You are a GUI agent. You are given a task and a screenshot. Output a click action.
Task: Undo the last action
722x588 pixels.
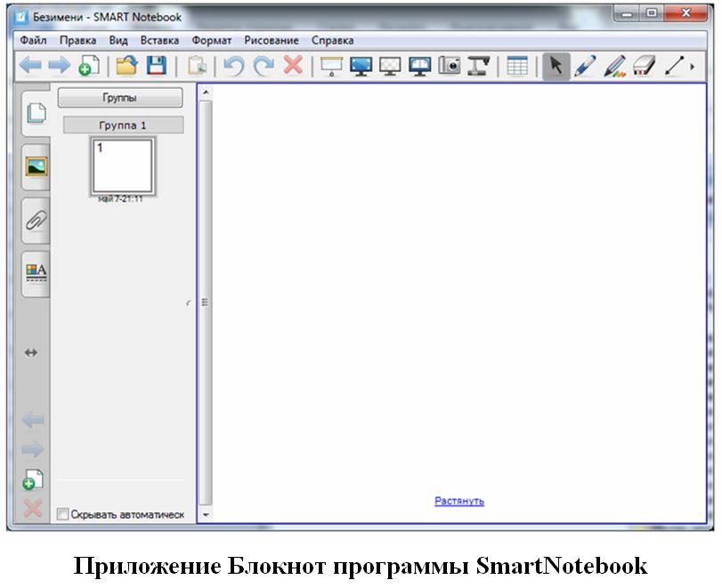click(234, 65)
